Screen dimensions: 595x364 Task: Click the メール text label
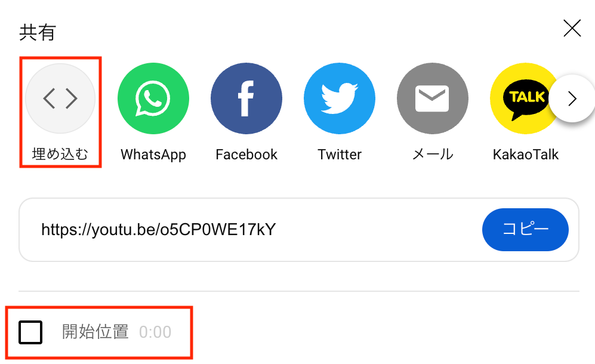[433, 155]
